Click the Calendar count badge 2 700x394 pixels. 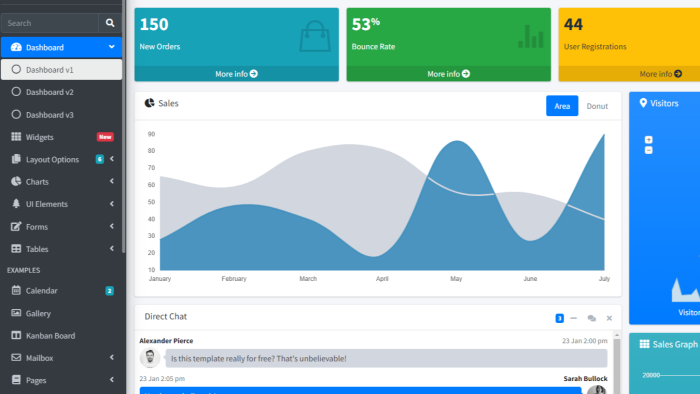pyautogui.click(x=109, y=291)
